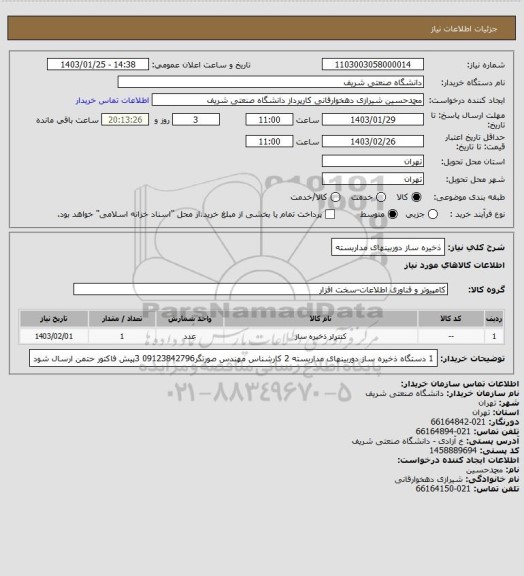Click the price validity date 1403/02/26
Image resolution: width=524 pixels, height=576 pixels.
click(x=373, y=141)
